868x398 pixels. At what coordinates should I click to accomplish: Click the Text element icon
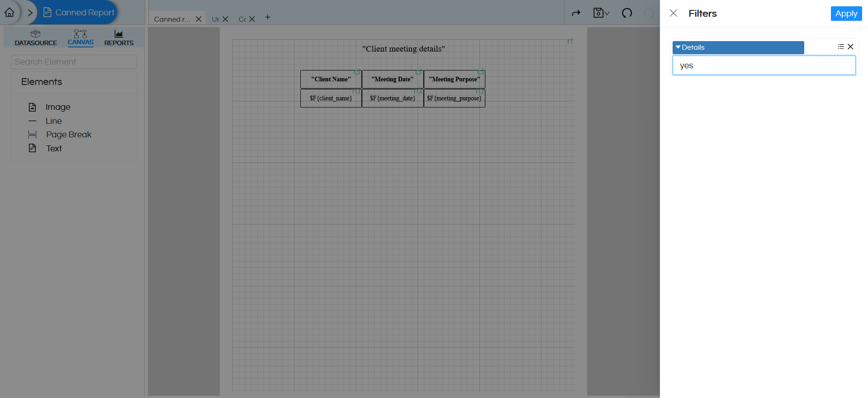pyautogui.click(x=32, y=148)
